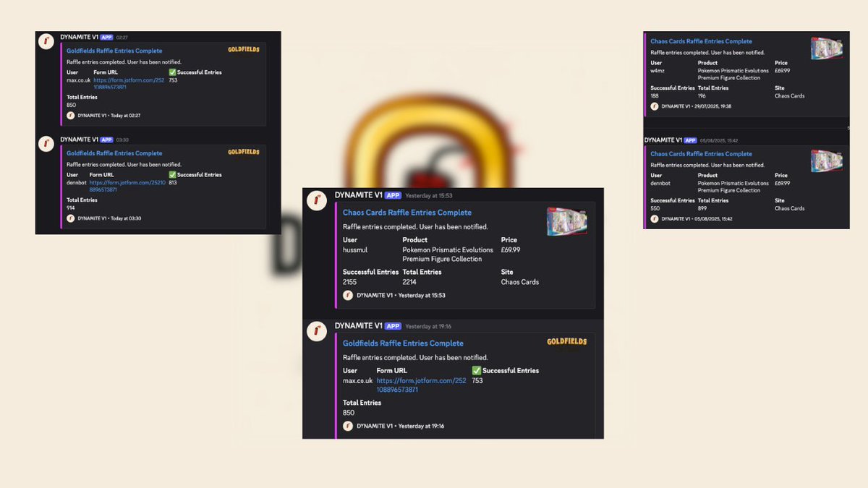Select 'dennbot' in the Goldfields 03:30 embed

[76, 183]
